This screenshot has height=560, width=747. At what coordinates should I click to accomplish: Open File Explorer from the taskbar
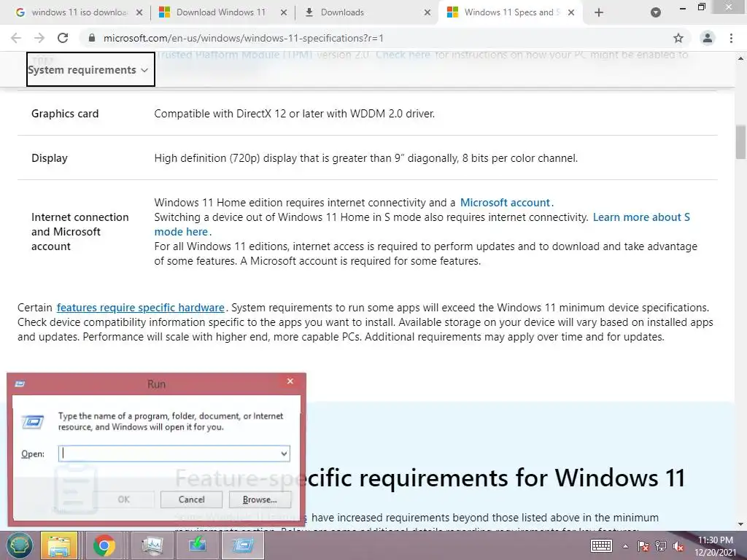pyautogui.click(x=59, y=545)
